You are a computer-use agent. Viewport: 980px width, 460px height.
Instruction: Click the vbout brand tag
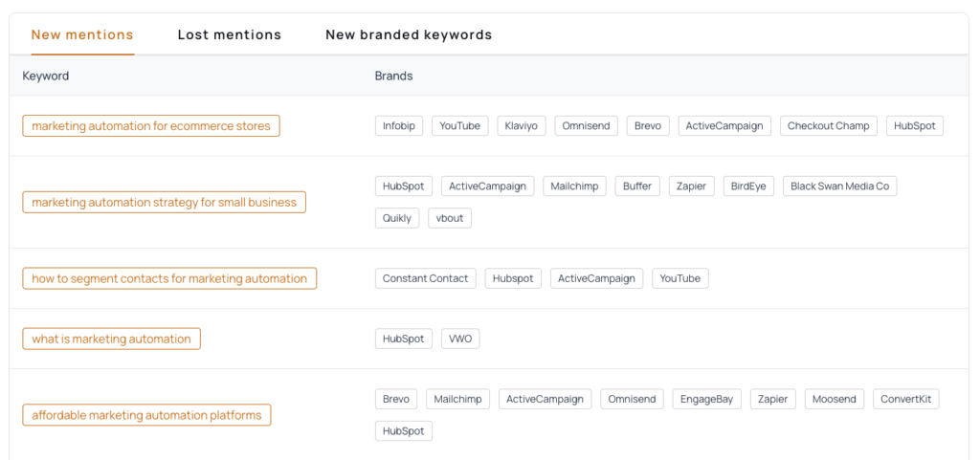450,218
